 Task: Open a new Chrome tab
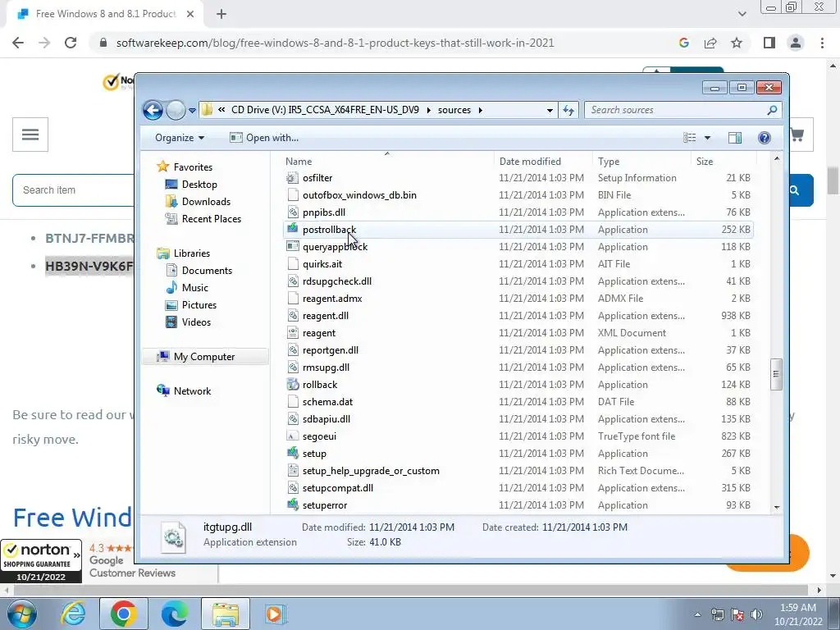pos(221,14)
